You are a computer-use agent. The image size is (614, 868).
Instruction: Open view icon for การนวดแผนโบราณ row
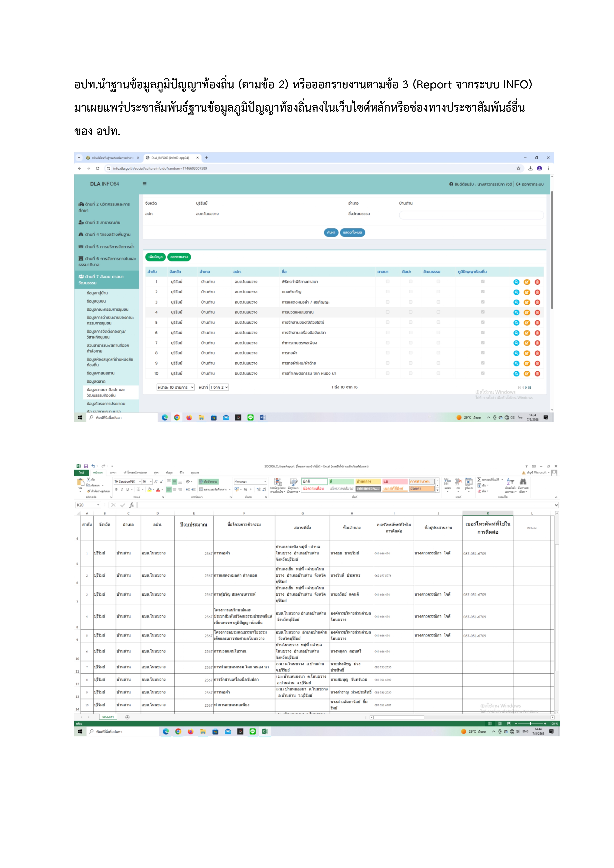(x=516, y=313)
